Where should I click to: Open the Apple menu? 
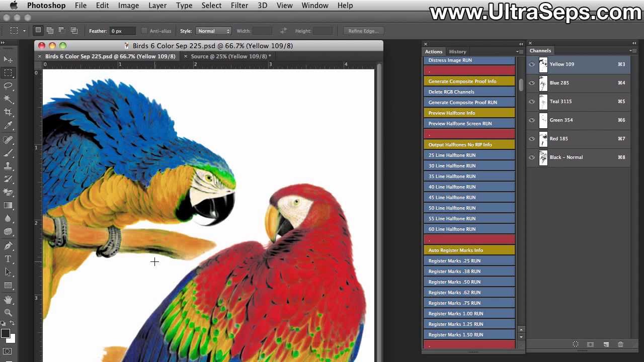pyautogui.click(x=14, y=6)
